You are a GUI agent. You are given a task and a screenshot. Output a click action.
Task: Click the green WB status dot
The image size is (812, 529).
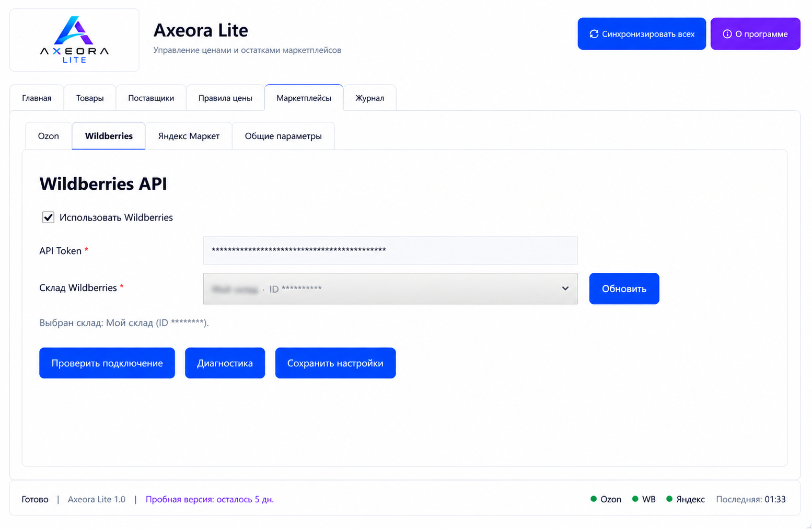(x=635, y=499)
